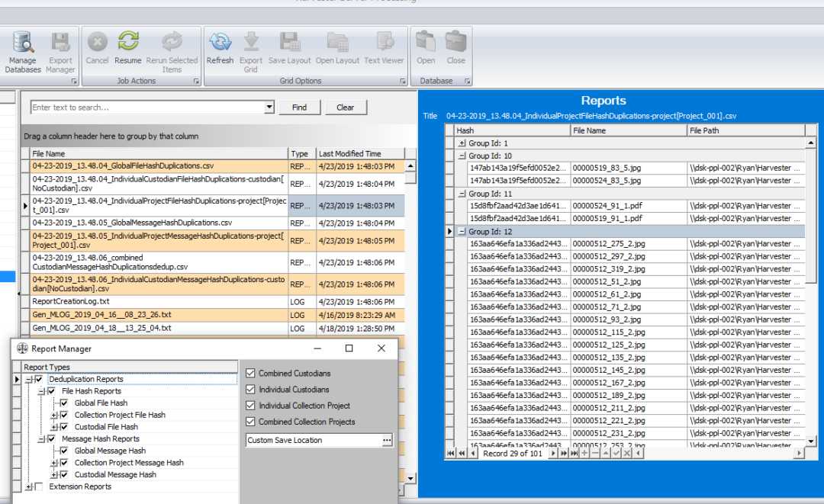Screen dimensions: 824x504
Task: Uncheck the Combined Custodians option
Action: pos(249,373)
